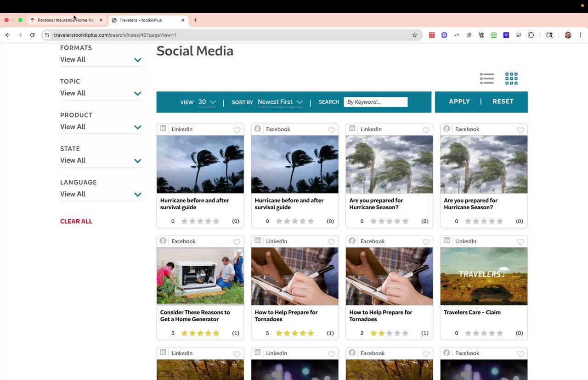This screenshot has width=588, height=380.
Task: Heart the LinkedIn Tornadoes card
Action: pos(331,242)
